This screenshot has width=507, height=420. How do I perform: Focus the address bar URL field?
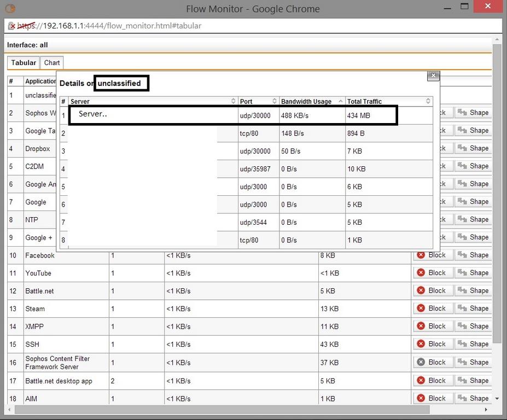coord(253,26)
